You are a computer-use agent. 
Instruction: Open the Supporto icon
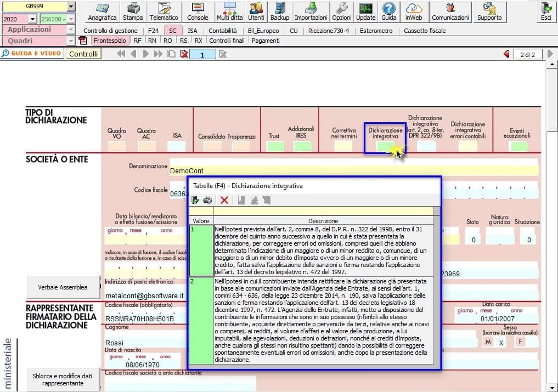click(489, 12)
